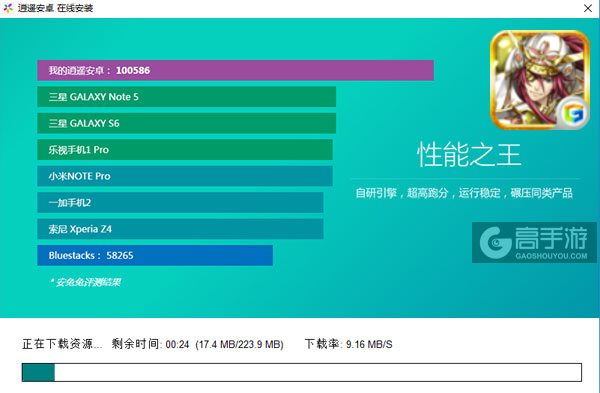Viewport: 600px width, 393px height.
Task: Click the 自研引擎 slogan description line
Action: tap(464, 193)
